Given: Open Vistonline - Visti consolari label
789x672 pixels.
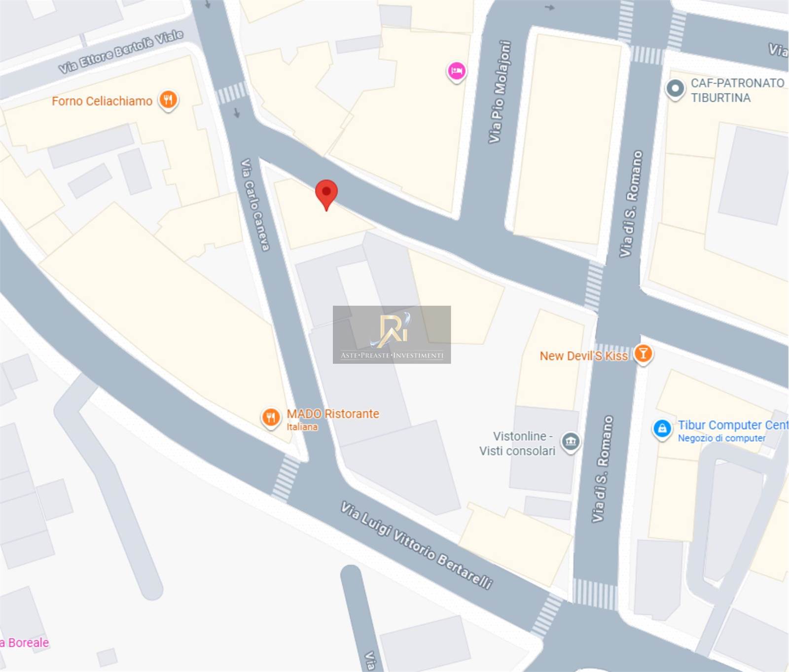Looking at the screenshot, I should tap(517, 443).
